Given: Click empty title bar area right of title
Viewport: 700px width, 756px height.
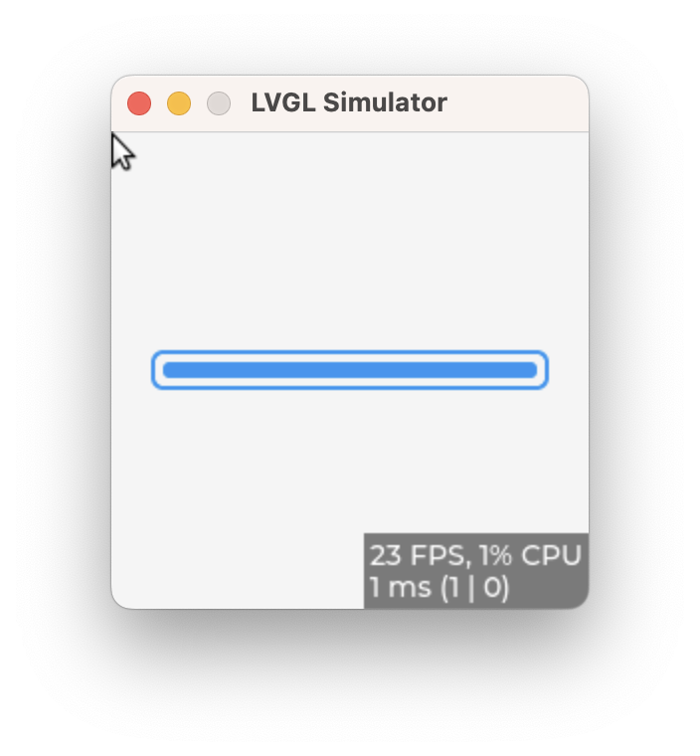Looking at the screenshot, I should (516, 103).
